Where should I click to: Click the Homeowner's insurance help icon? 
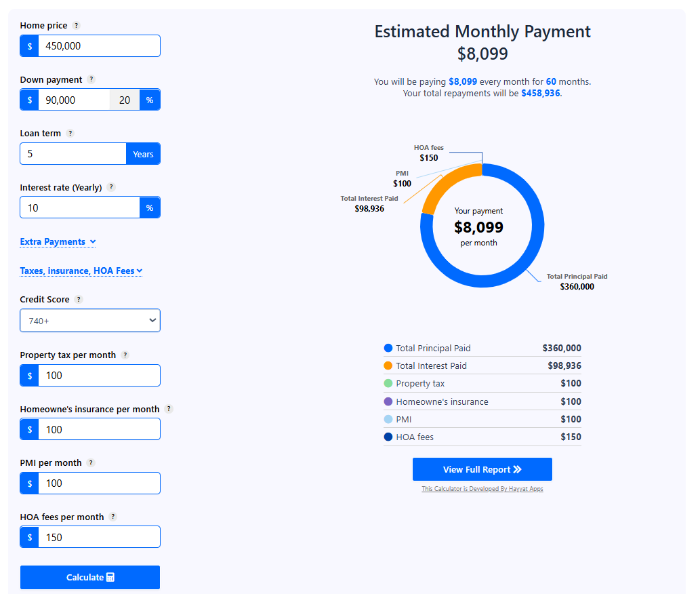pos(168,409)
